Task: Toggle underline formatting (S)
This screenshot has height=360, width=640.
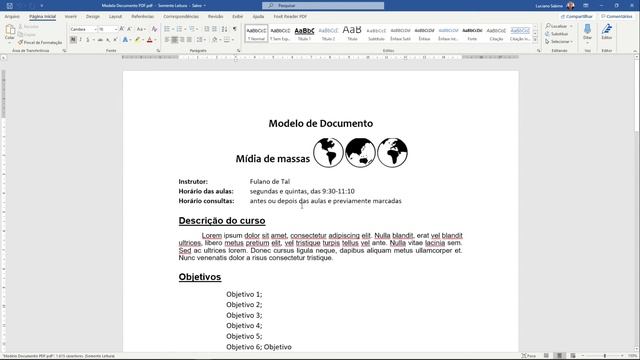Action: tap(88, 40)
